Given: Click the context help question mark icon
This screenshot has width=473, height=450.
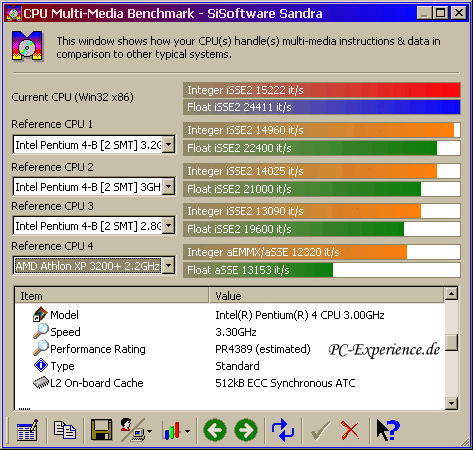Looking at the screenshot, I should 388,430.
